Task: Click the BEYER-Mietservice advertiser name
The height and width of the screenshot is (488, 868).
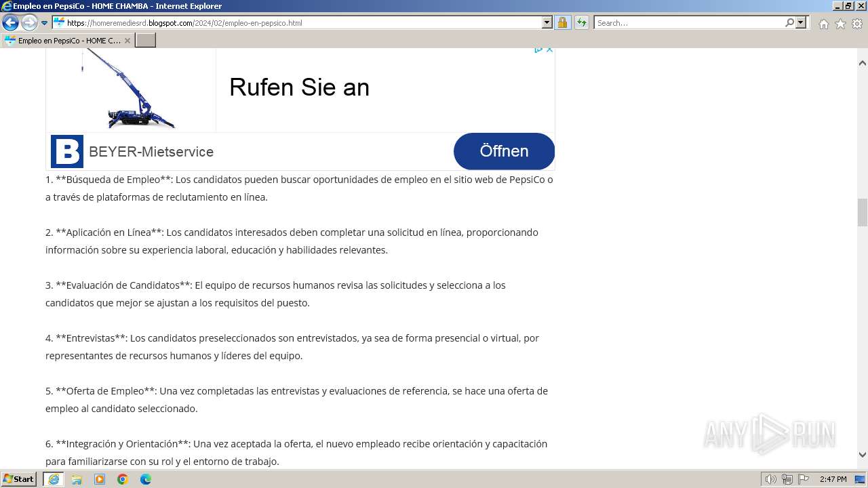Action: click(151, 152)
